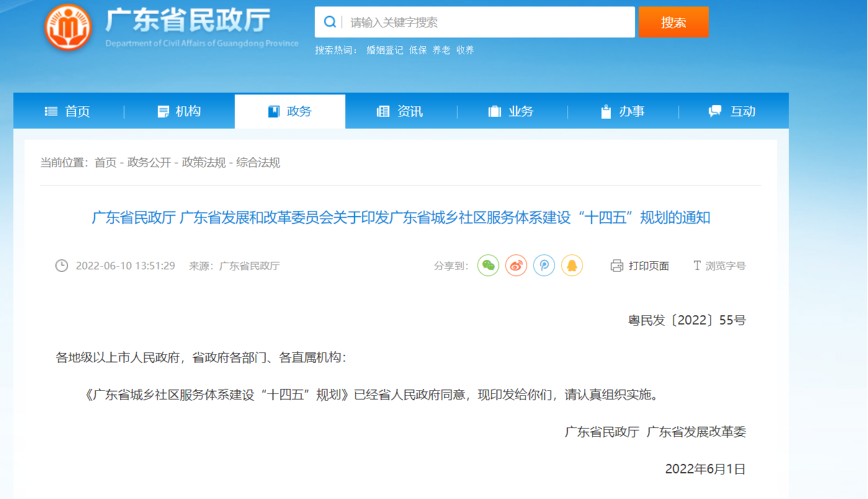This screenshot has width=868, height=499.
Task: Search hot word 收养
Action: (x=465, y=50)
